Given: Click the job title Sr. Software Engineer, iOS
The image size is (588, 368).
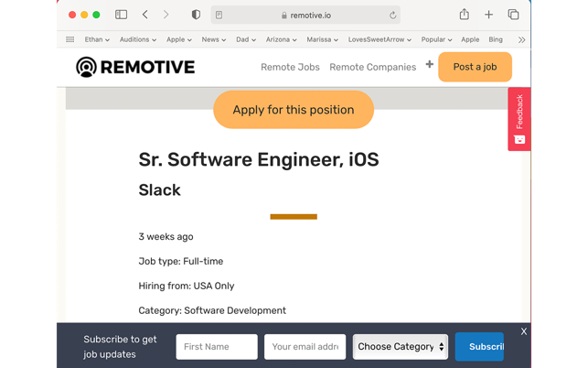Looking at the screenshot, I should [x=259, y=159].
